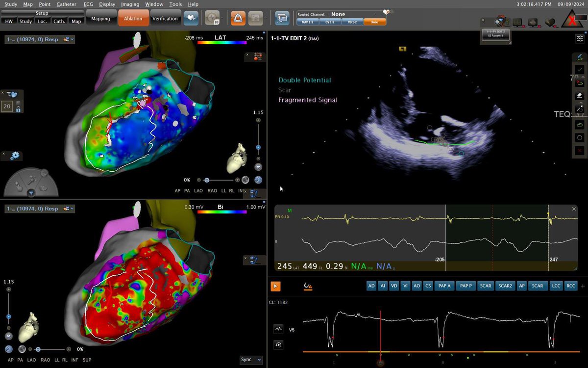The width and height of the screenshot is (588, 368).
Task: Click the circular reset icon below waveform icon
Action: click(x=278, y=345)
